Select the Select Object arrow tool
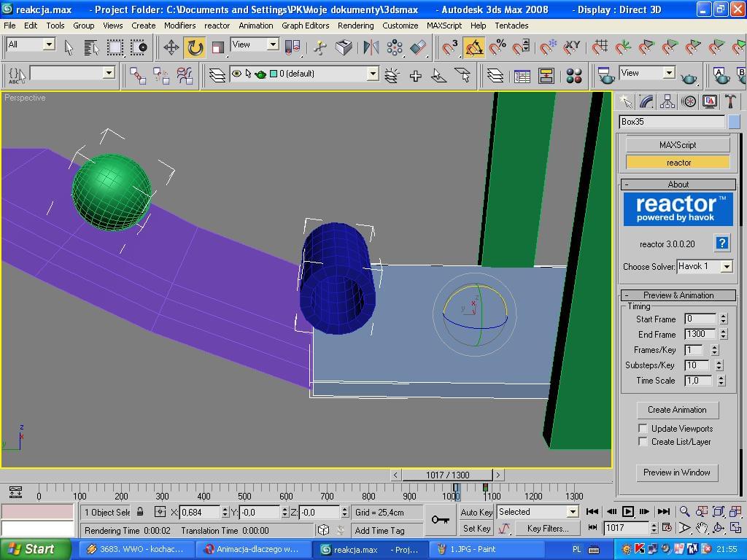This screenshot has width=747, height=560. [69, 47]
